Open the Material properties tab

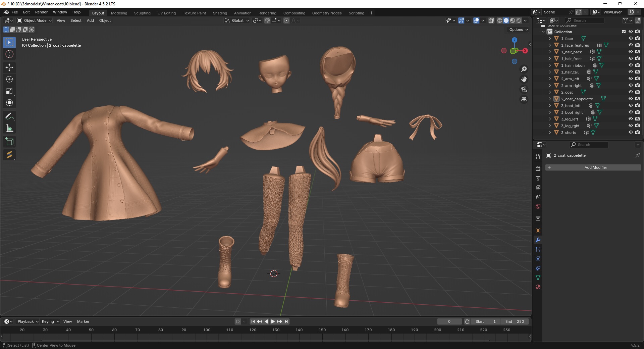[538, 287]
